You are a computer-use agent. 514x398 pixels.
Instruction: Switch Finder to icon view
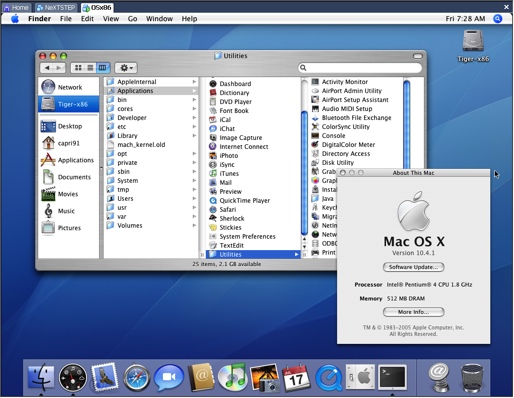78,68
